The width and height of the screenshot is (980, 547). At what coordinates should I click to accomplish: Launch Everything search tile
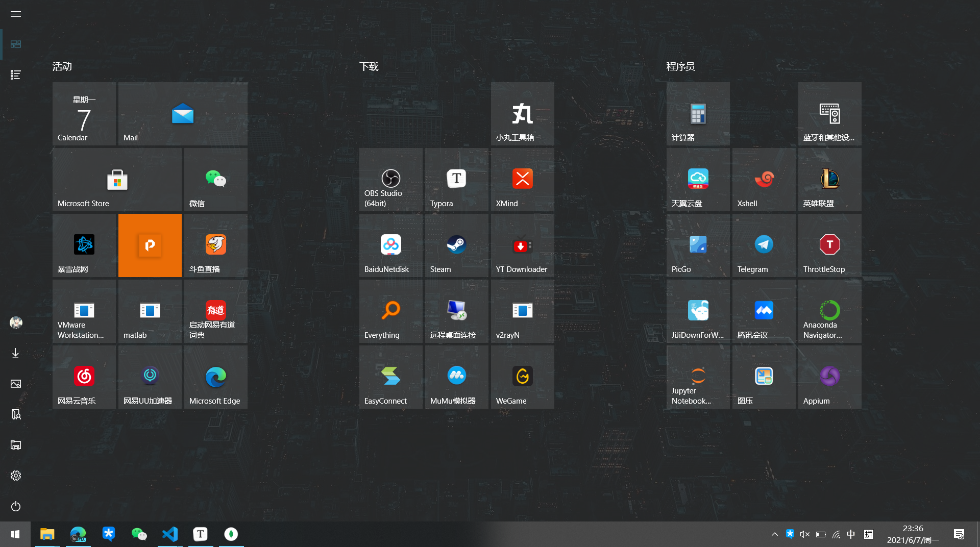[x=391, y=311]
